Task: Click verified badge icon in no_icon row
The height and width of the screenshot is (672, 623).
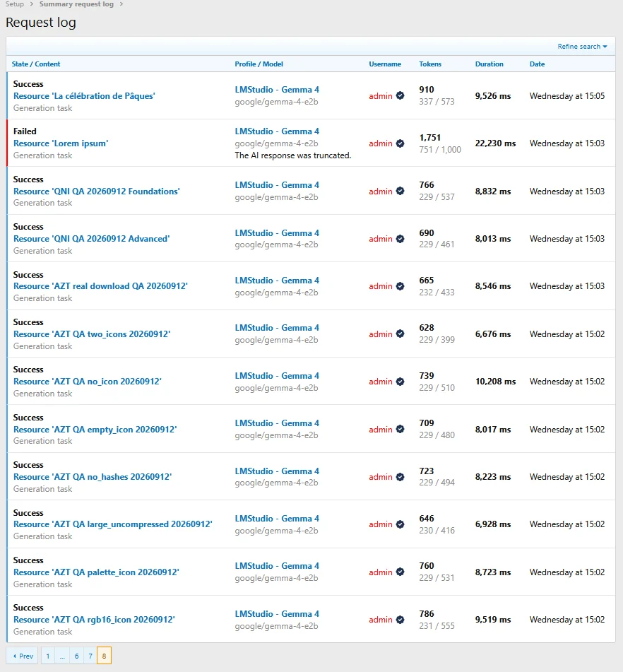Action: pos(400,382)
